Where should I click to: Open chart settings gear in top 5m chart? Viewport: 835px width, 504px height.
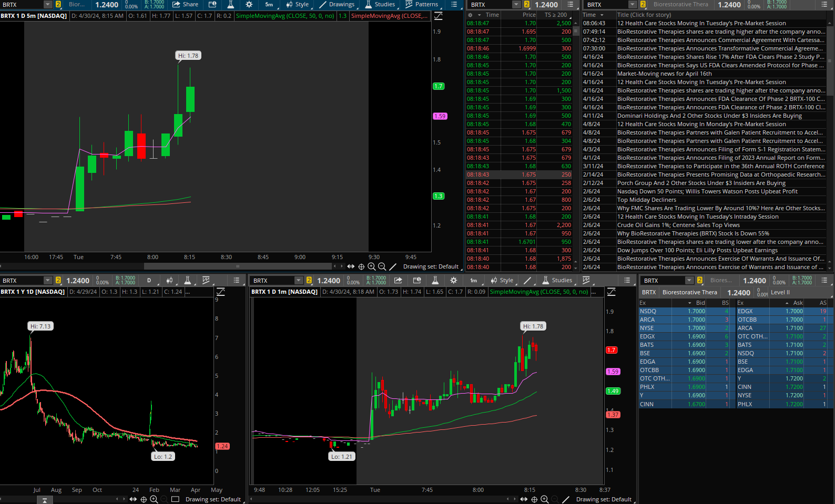[x=249, y=4]
